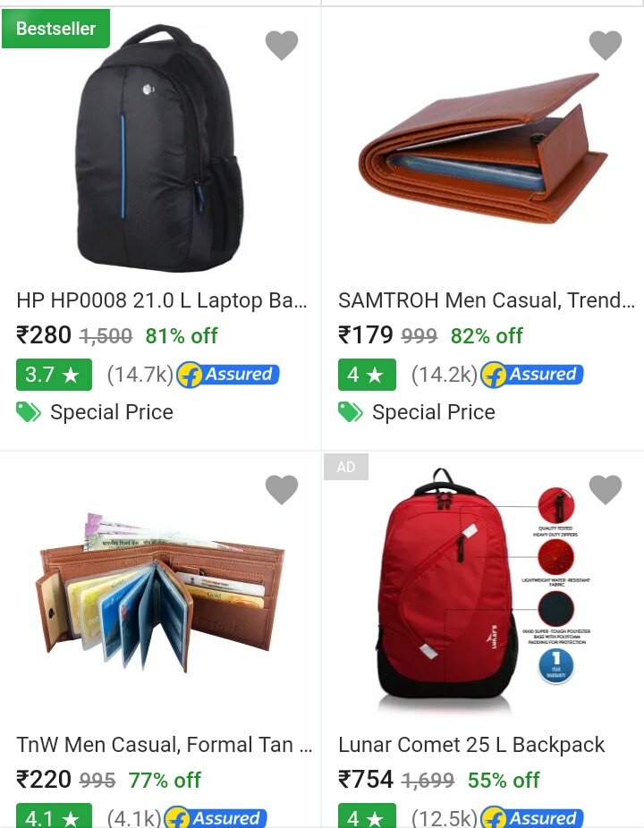Click the AD label on Lunar backpack
644x828 pixels.
(346, 467)
